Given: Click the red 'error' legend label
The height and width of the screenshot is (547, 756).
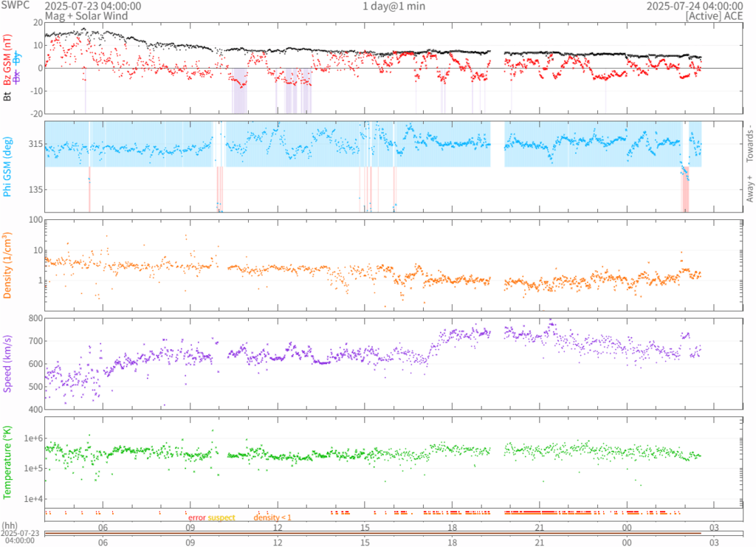Looking at the screenshot, I should (196, 517).
